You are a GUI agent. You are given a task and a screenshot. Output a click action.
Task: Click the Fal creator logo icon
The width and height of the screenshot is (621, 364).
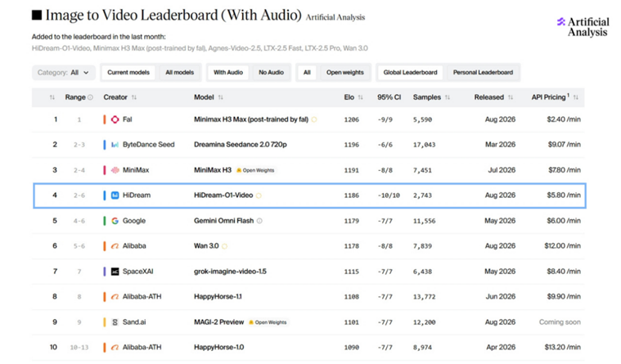[x=115, y=119]
